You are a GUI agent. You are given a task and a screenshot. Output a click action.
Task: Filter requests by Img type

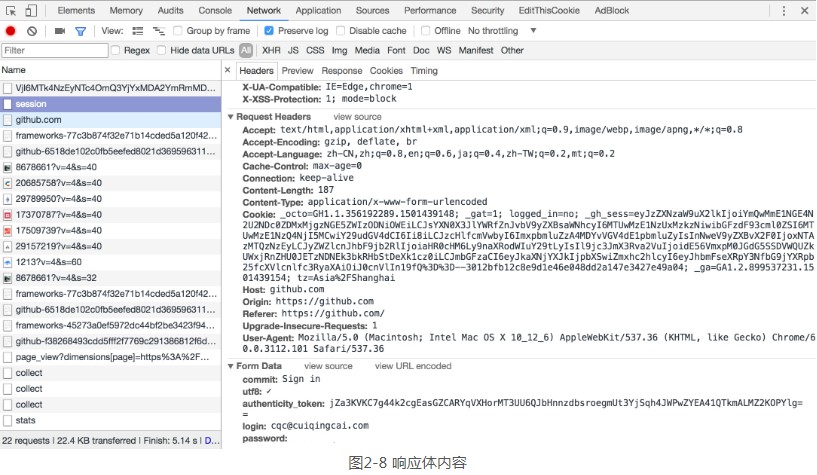click(339, 51)
